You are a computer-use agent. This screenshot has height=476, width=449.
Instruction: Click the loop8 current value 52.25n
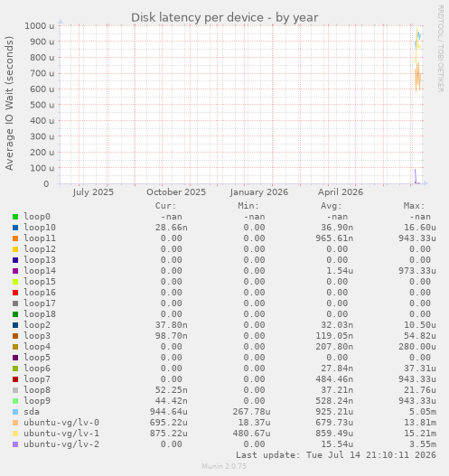pyautogui.click(x=172, y=390)
